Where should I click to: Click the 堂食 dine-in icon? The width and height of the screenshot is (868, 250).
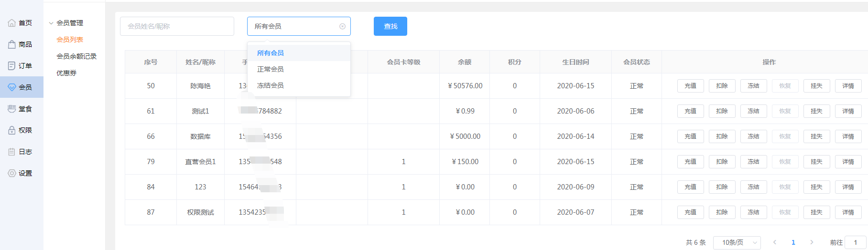pyautogui.click(x=12, y=109)
